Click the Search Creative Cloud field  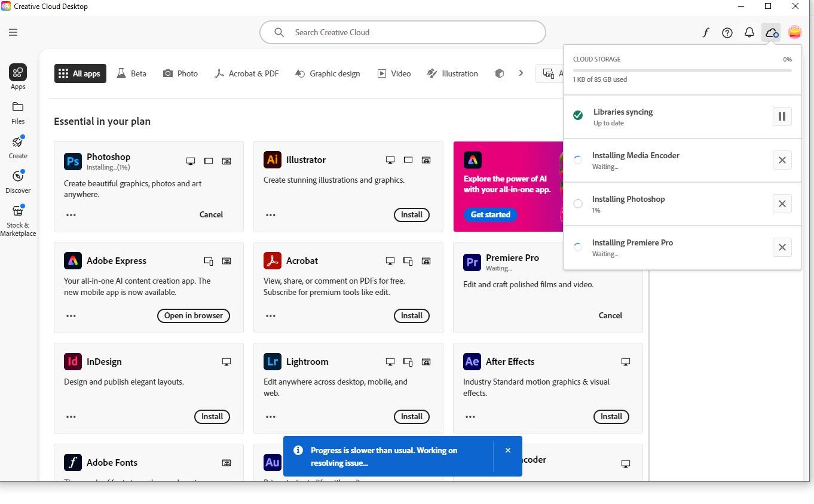coord(402,32)
